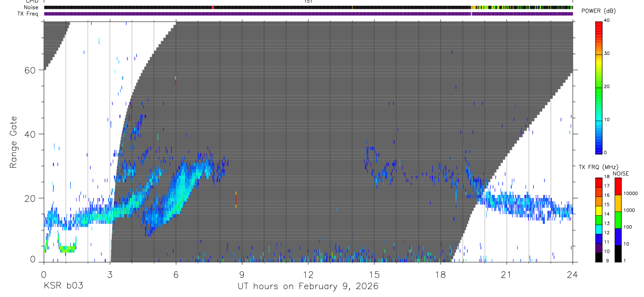Select the 30 tick on POWER scale
Screen dimensions: 644x297
(x=607, y=54)
